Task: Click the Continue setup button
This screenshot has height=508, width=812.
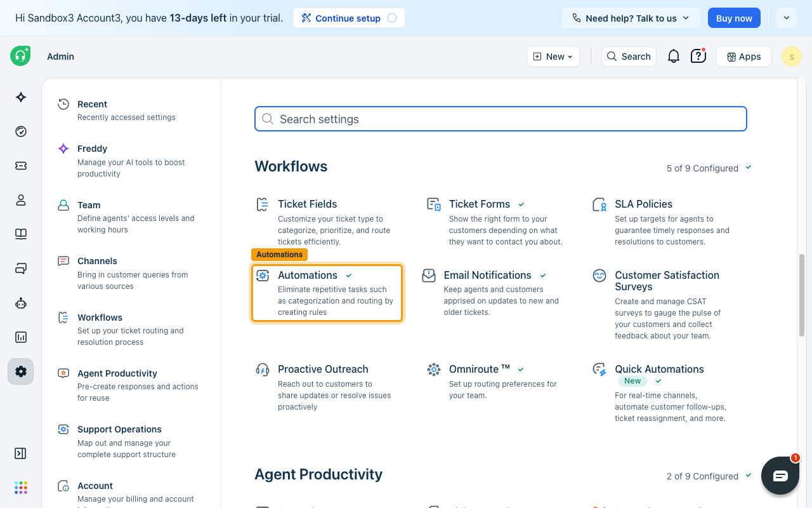Action: (349, 18)
